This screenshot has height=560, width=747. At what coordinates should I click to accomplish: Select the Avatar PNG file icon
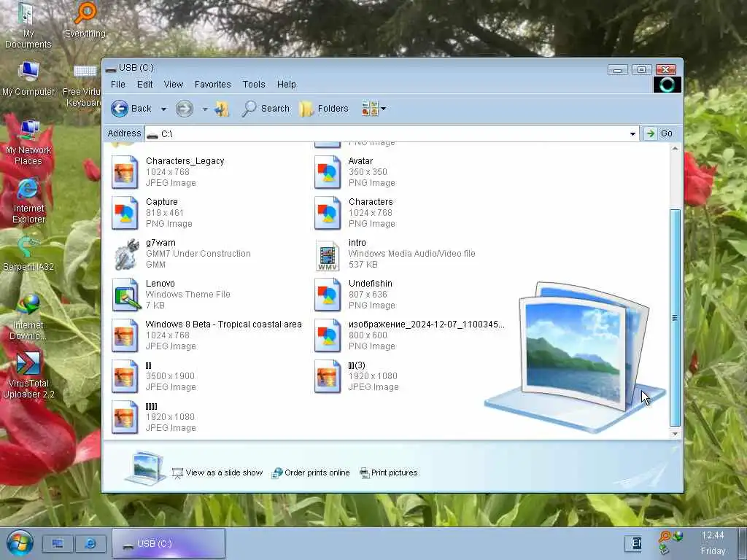point(328,172)
